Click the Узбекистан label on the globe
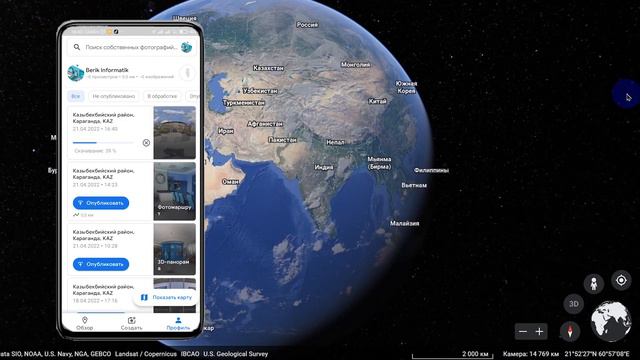Screen dimensions: 640x360 click(x=260, y=91)
